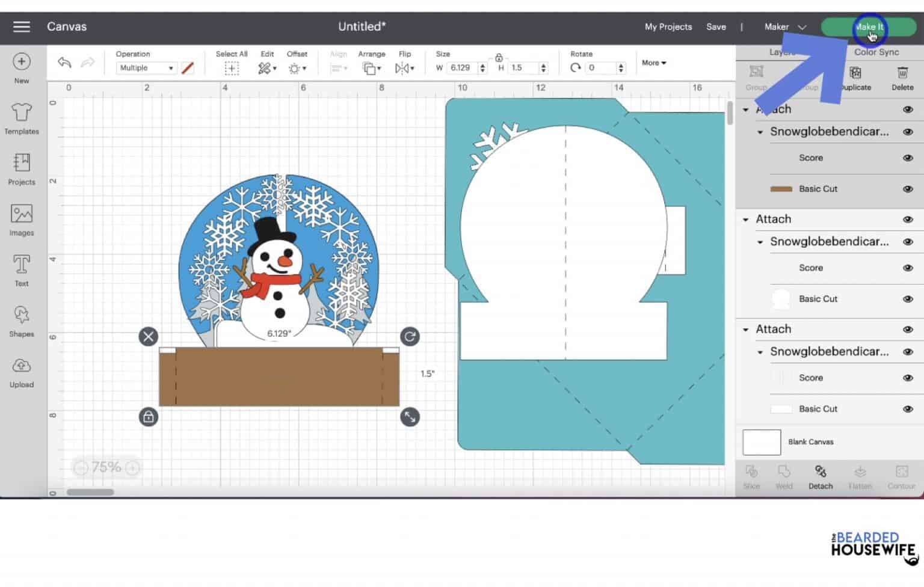The height and width of the screenshot is (587, 924).
Task: Click the 75% zoom indicator
Action: point(105,467)
